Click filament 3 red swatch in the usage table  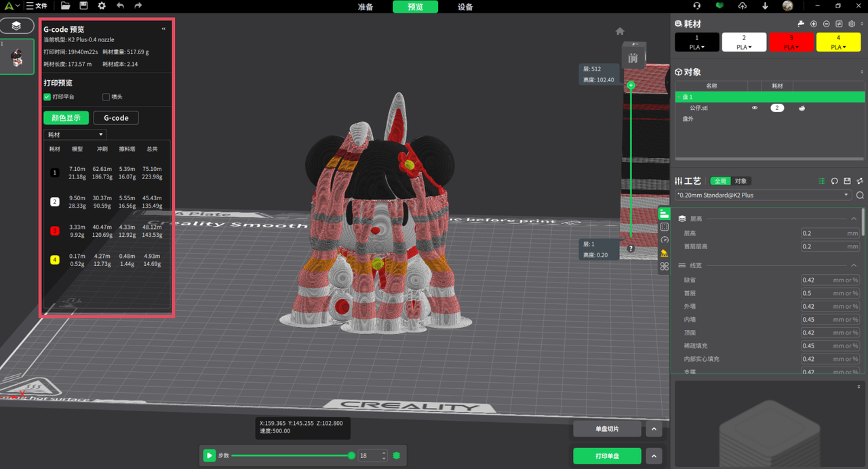click(x=55, y=231)
